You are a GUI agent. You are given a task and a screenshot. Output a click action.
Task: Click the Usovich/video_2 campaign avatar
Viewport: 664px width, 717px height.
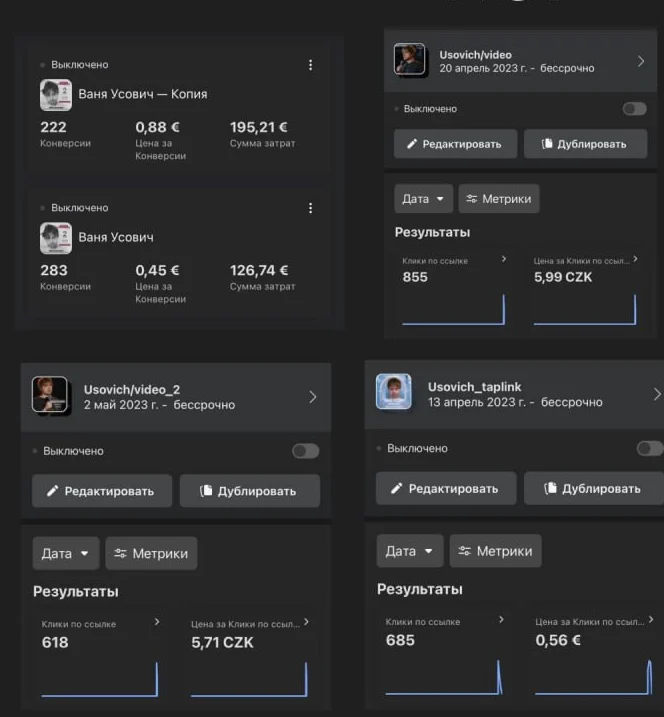50,395
